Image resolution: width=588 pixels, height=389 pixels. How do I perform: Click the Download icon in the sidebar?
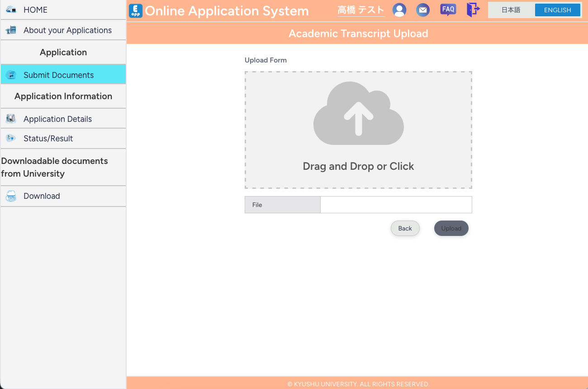click(10, 196)
